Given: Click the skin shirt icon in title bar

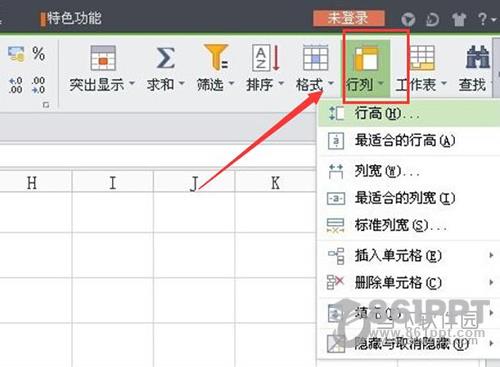Looking at the screenshot, I should (x=459, y=19).
